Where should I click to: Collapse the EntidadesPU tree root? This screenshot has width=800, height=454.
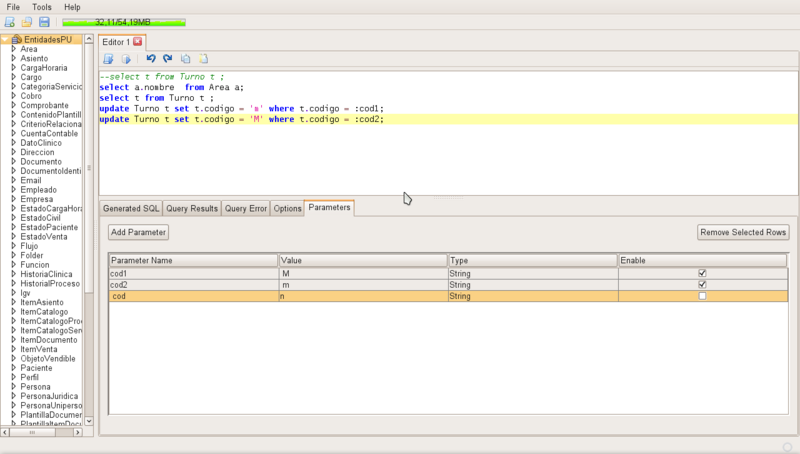[x=5, y=39]
